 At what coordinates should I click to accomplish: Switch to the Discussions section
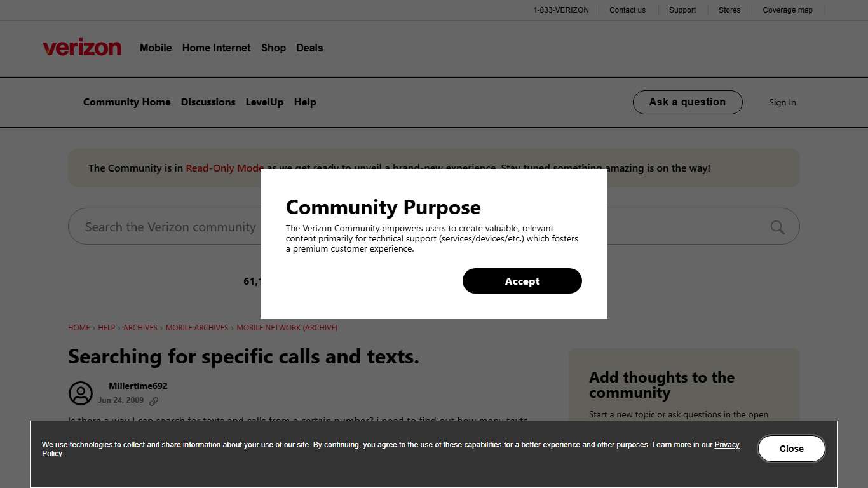coord(208,102)
